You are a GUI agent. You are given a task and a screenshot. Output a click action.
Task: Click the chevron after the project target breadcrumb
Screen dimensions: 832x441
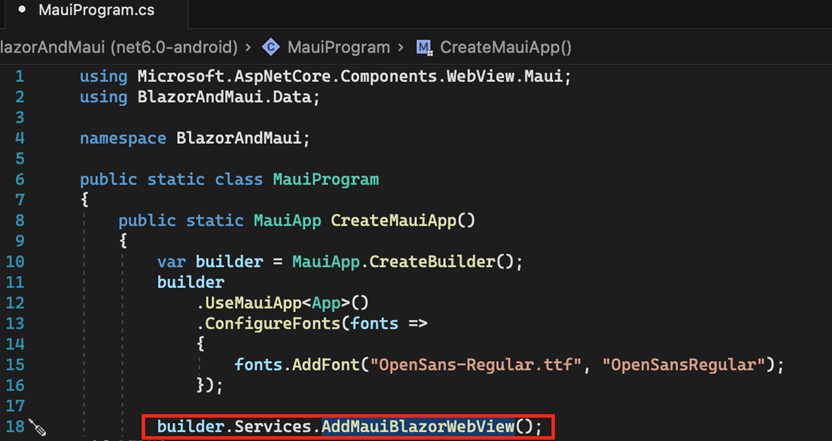click(248, 47)
